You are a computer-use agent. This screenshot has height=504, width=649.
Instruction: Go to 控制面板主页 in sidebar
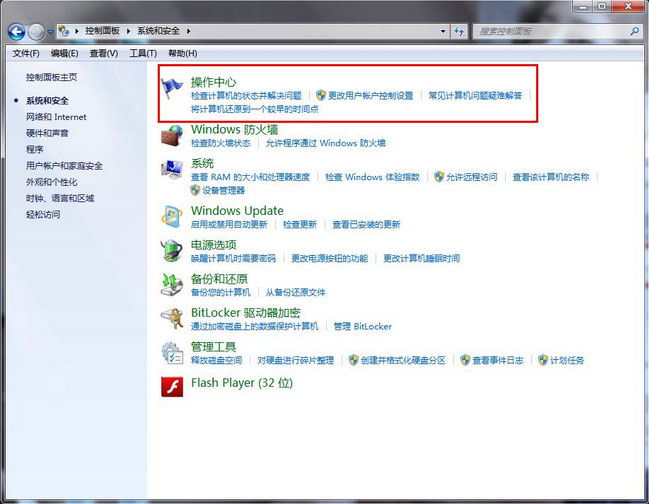51,77
